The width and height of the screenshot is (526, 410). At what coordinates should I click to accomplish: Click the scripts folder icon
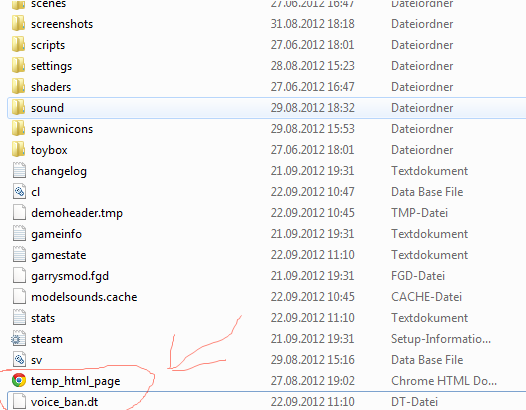[x=18, y=45]
